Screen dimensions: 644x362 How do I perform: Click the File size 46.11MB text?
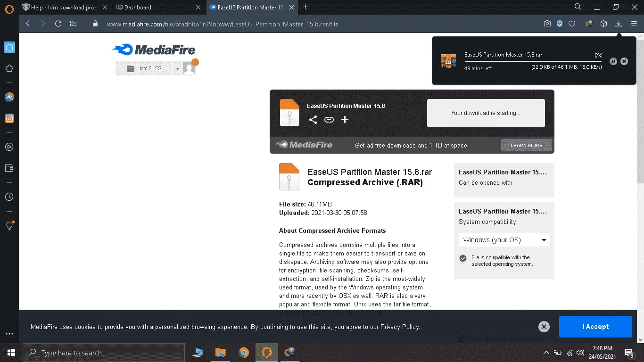pyautogui.click(x=305, y=205)
